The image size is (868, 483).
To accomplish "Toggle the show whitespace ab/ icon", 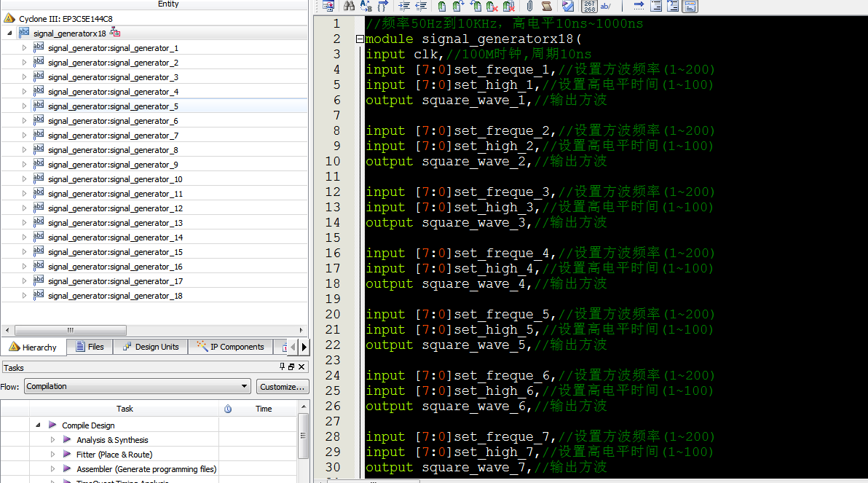I will pyautogui.click(x=606, y=6).
